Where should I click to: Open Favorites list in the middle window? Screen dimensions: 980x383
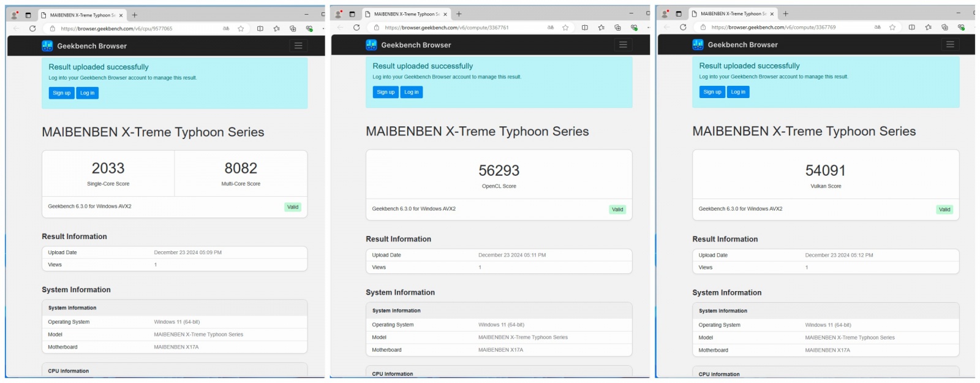[x=601, y=28]
